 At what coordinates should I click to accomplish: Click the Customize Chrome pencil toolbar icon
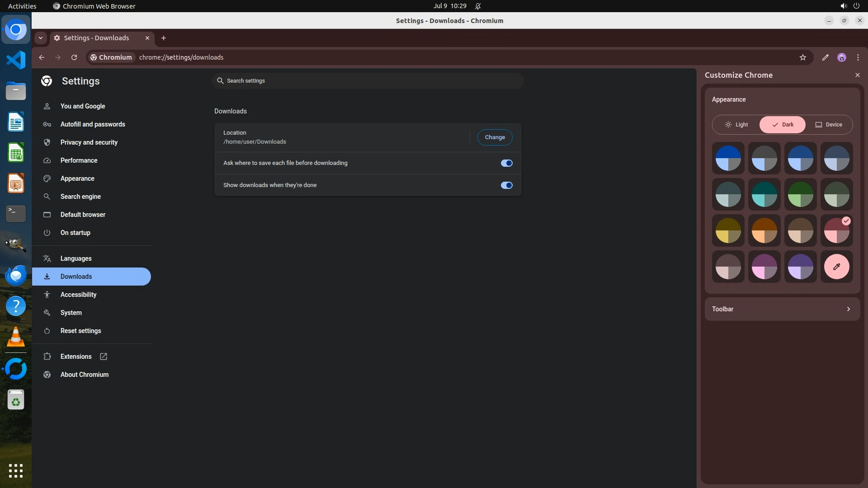[825, 57]
